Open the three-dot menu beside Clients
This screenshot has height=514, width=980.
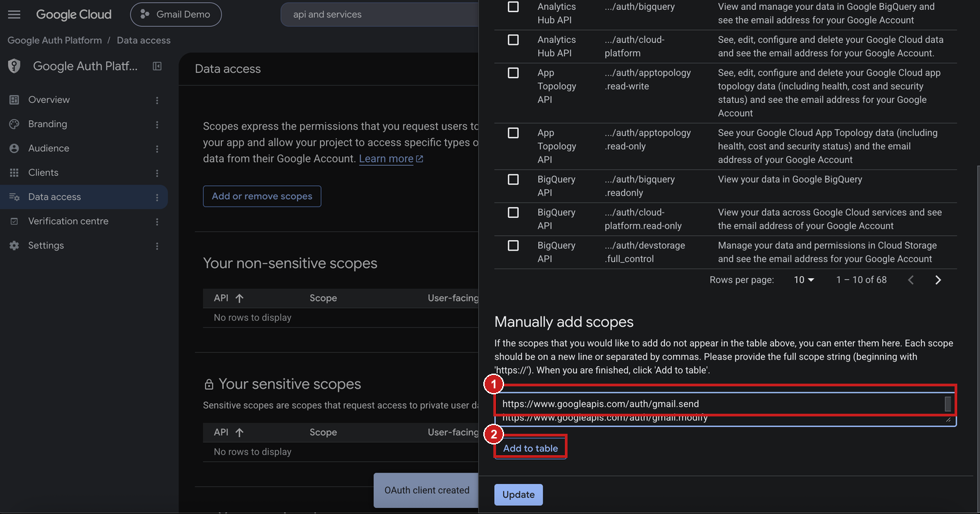point(157,173)
